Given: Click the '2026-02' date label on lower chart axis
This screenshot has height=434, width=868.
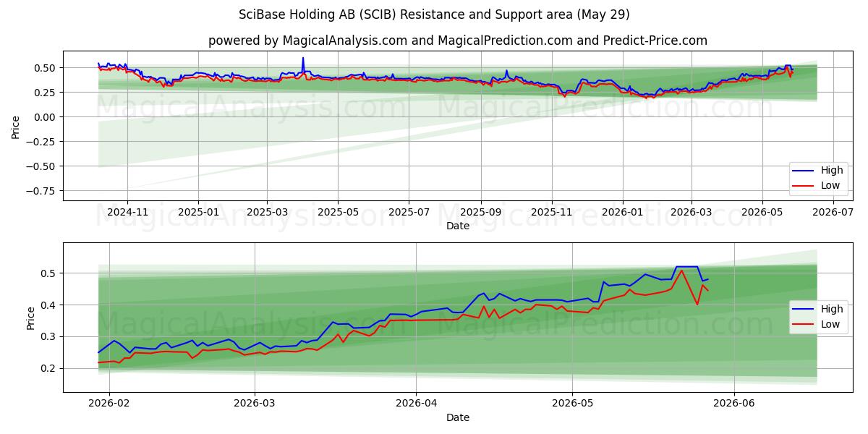Looking at the screenshot, I should 109,404.
